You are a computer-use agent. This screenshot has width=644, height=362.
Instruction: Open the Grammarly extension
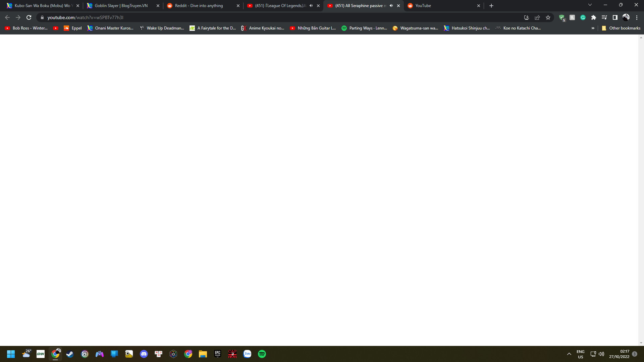583,17
